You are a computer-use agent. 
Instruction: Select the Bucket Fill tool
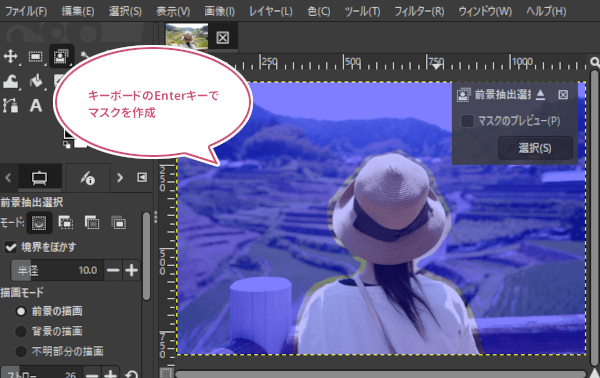pyautogui.click(x=36, y=81)
